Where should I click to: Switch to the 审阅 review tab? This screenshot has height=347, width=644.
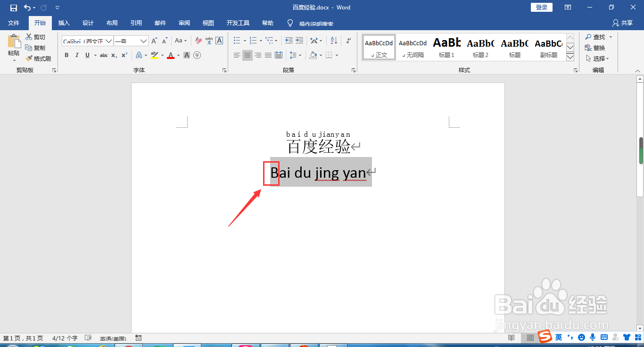[184, 23]
